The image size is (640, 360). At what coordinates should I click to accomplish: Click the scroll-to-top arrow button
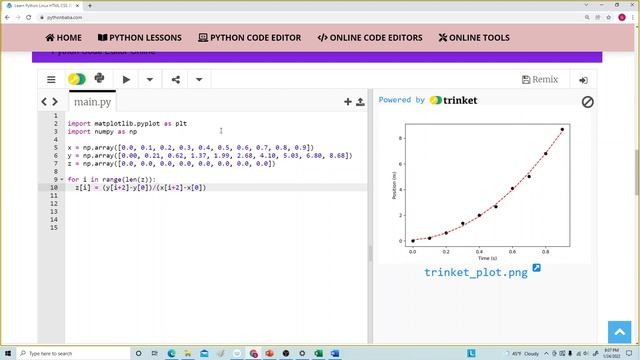click(x=620, y=332)
